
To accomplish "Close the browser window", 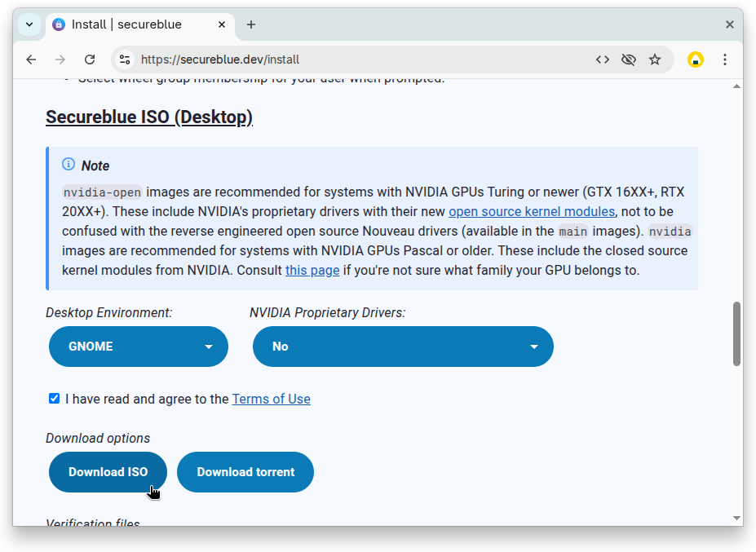I will (729, 24).
